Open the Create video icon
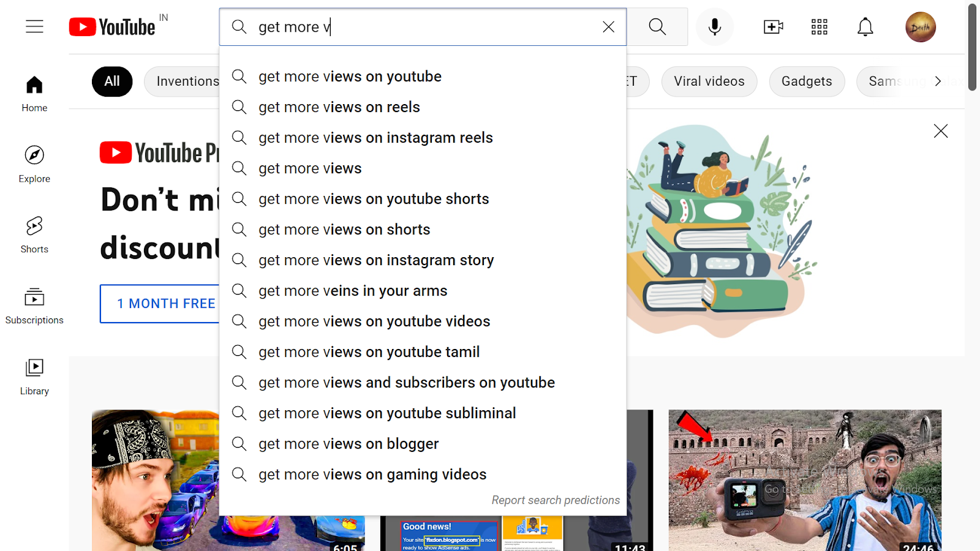980x551 pixels. click(773, 27)
